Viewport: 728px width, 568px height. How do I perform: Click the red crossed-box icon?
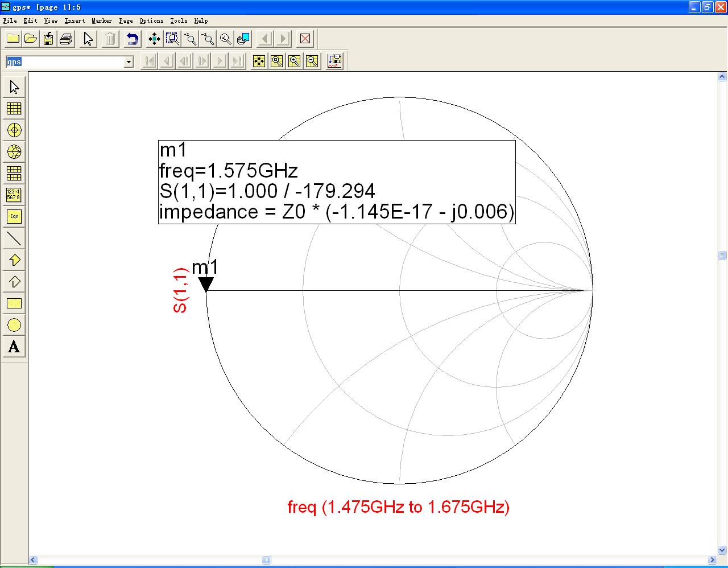pos(305,39)
